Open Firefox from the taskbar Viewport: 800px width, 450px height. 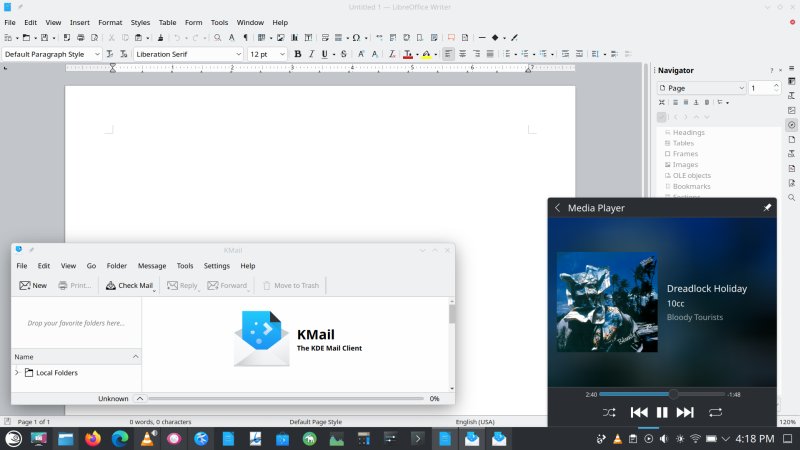[93, 438]
